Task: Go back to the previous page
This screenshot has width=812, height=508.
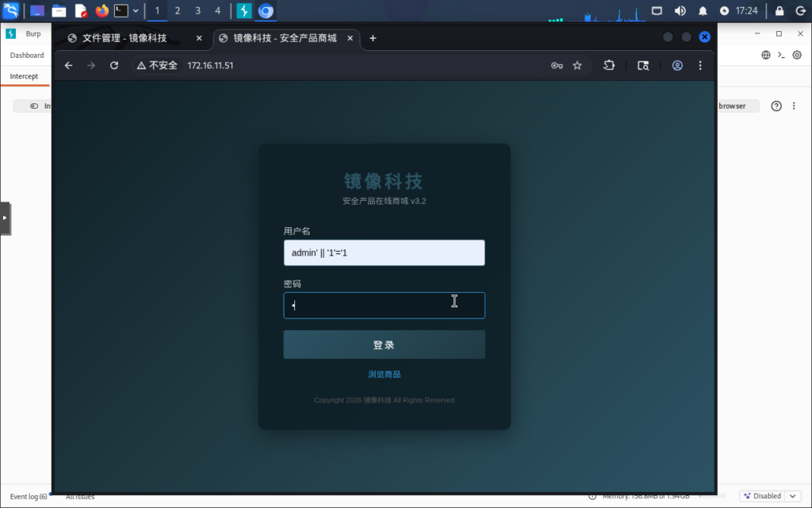Action: 68,66
